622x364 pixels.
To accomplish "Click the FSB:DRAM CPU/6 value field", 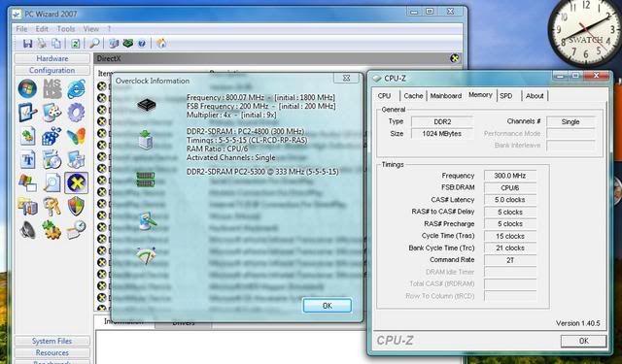I will click(x=510, y=187).
